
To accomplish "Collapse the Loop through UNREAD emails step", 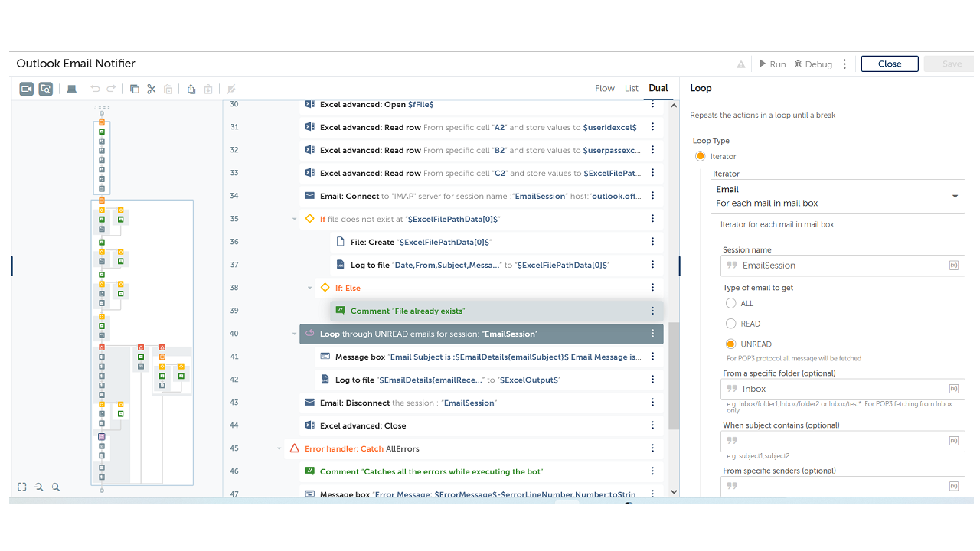I will coord(295,334).
